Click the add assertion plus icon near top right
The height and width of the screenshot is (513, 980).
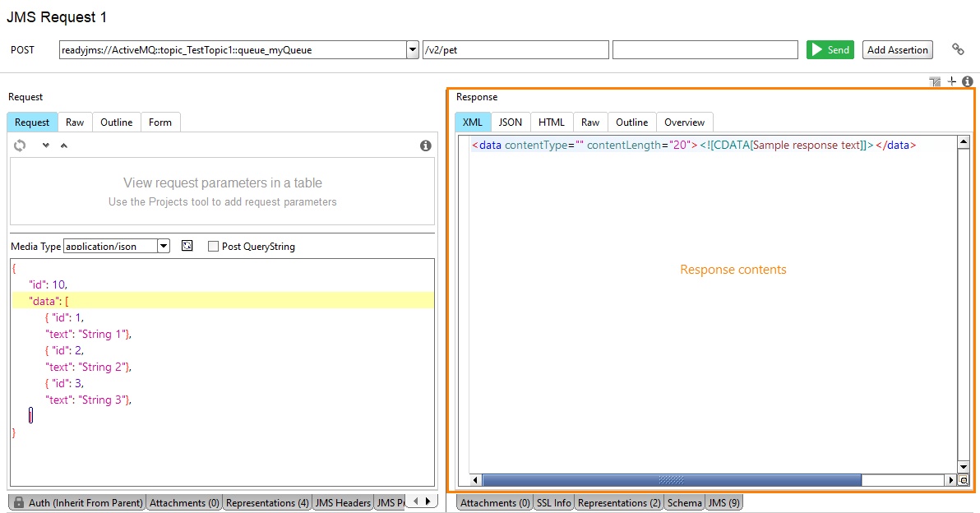click(x=951, y=81)
